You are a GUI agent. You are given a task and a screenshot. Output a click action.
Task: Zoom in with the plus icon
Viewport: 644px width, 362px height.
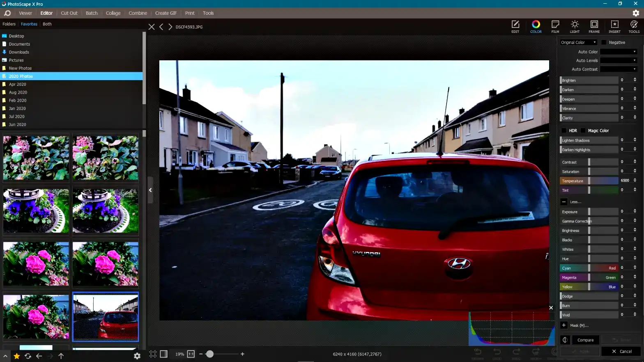[x=242, y=354]
